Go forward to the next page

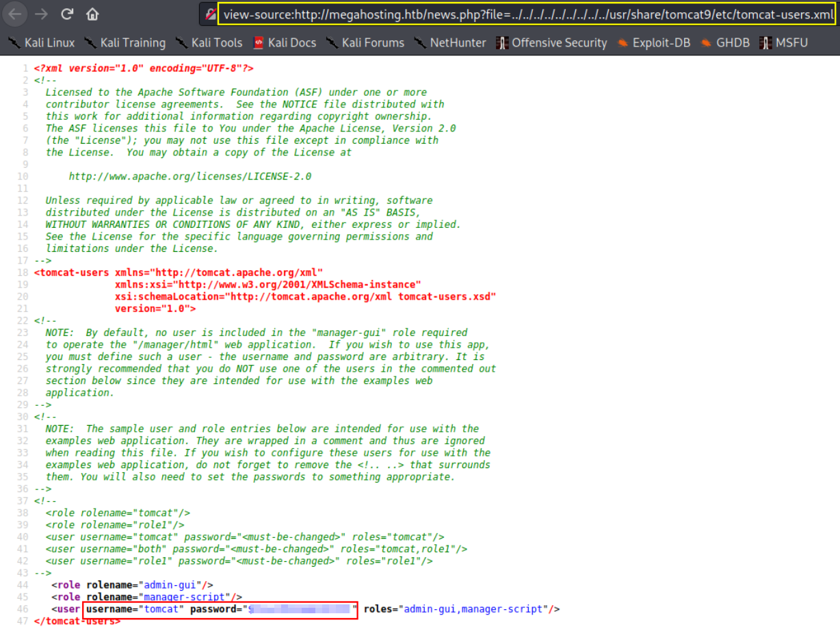(41, 14)
